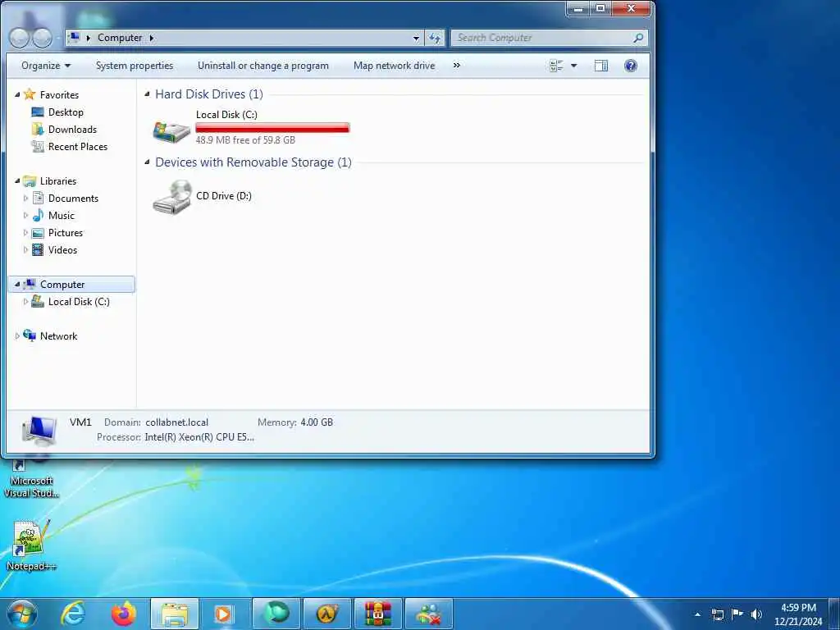Show hidden tray icons arrow
Screen dimensions: 840x630
(697, 614)
